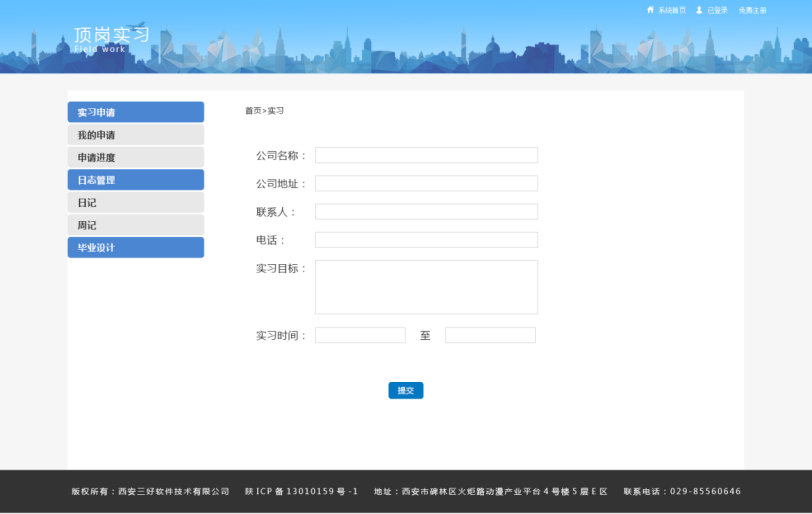812x514 pixels.
Task: Open the 免费注册 link
Action: (752, 10)
